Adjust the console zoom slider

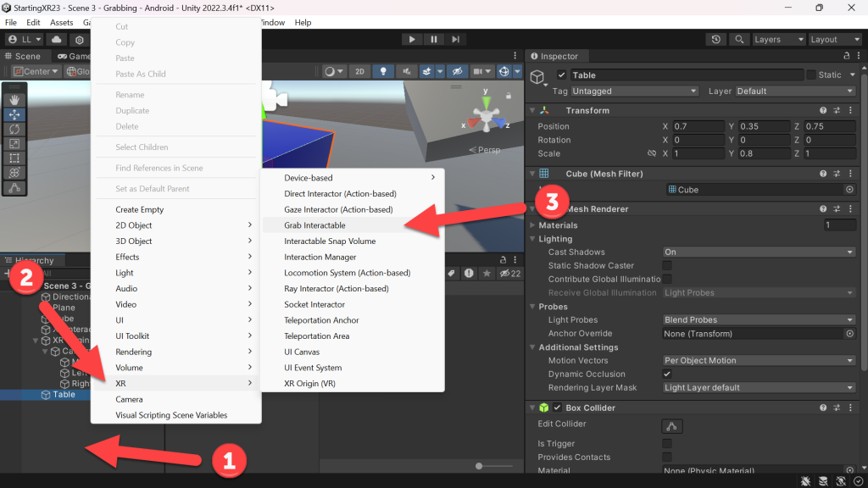tap(479, 466)
